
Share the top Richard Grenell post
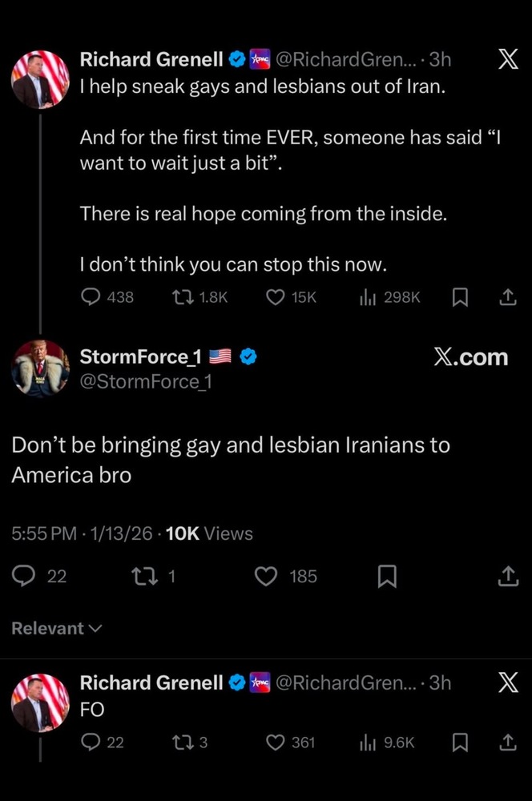pyautogui.click(x=507, y=297)
